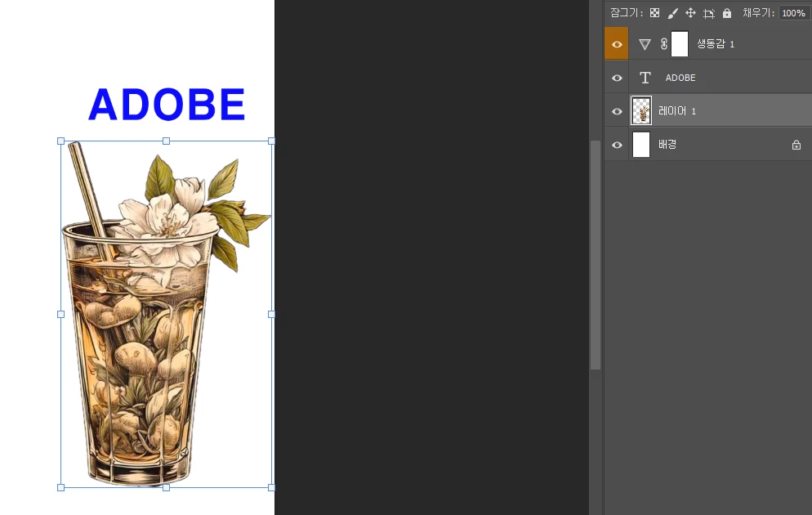Hide the 레이어 1 layer

pyautogui.click(x=617, y=111)
